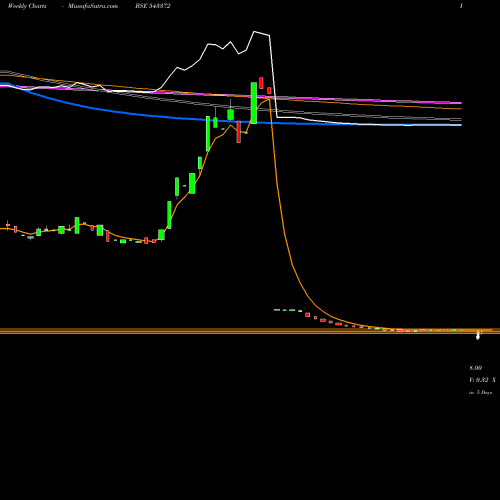Click the 'Weekly Charts' title text

pos(27,6)
